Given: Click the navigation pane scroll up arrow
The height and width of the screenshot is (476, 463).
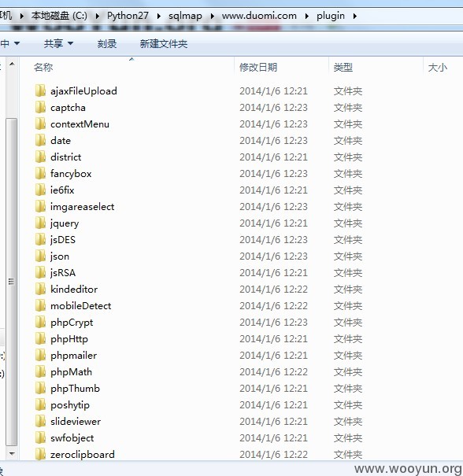Looking at the screenshot, I should [12, 64].
